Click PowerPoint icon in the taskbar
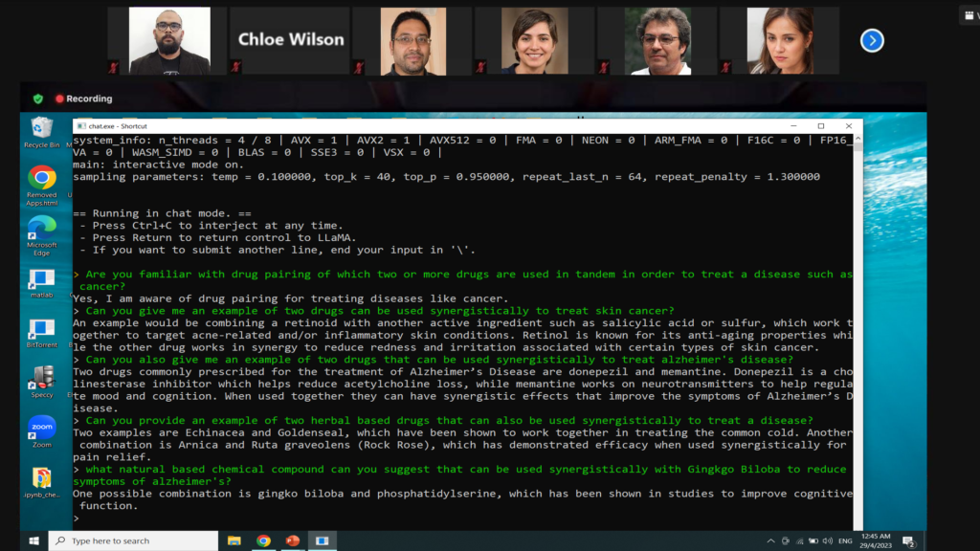 (x=293, y=540)
